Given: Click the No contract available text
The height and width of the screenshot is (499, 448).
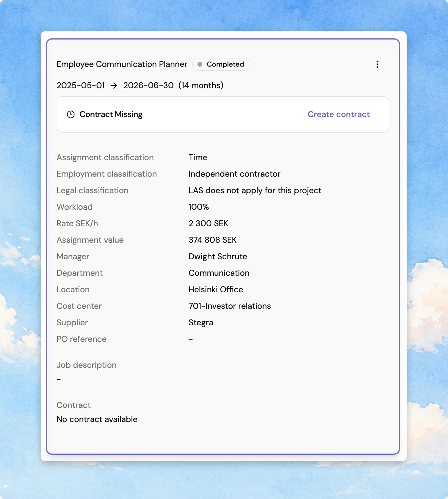Looking at the screenshot, I should (x=97, y=419).
